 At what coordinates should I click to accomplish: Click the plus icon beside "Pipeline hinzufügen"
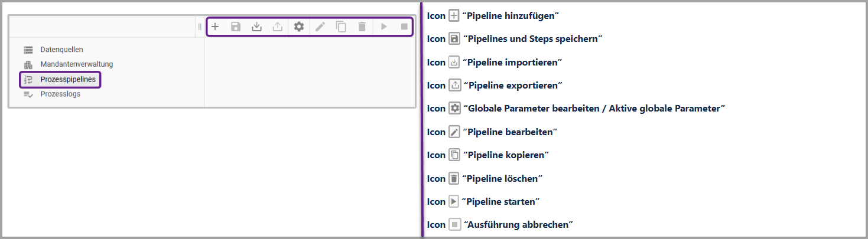pos(454,15)
